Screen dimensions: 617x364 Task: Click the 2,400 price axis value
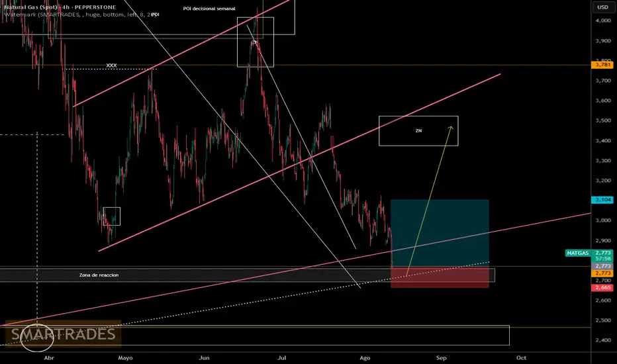[603, 340]
